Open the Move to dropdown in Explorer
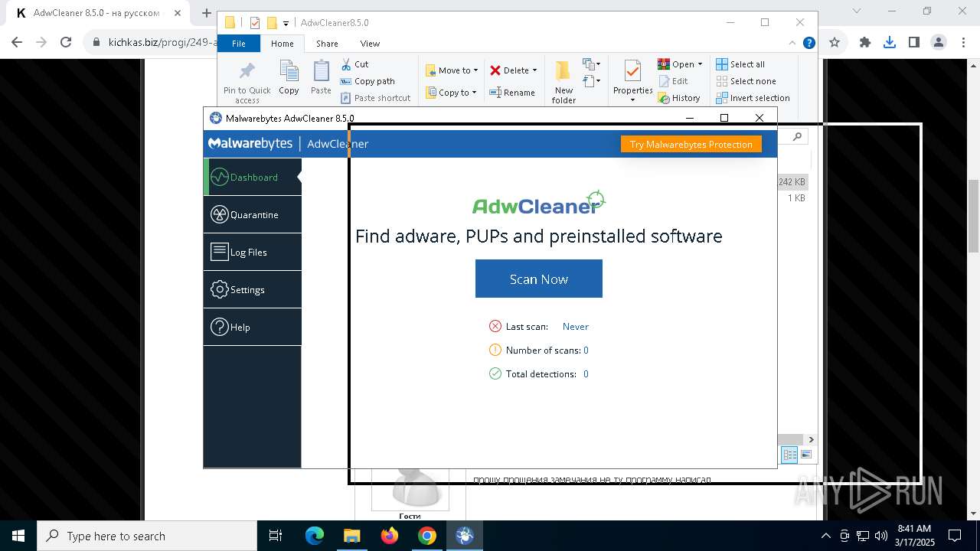The image size is (980, 551). point(452,70)
